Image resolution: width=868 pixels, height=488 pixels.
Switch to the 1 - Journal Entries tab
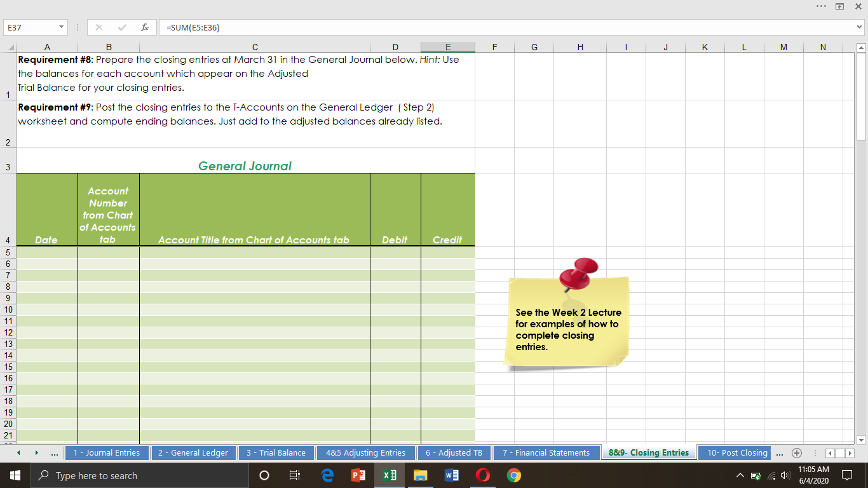[x=107, y=453]
